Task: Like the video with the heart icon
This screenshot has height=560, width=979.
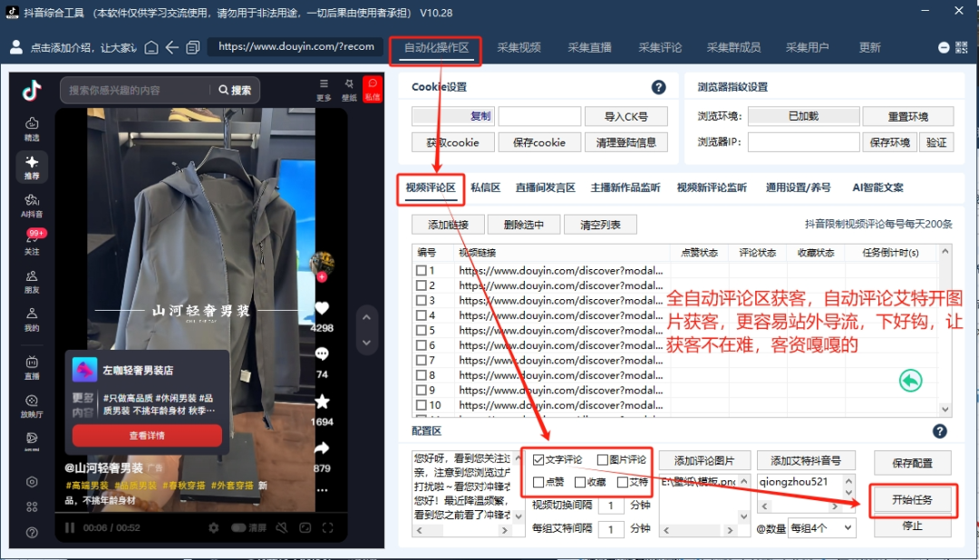Action: pos(322,308)
